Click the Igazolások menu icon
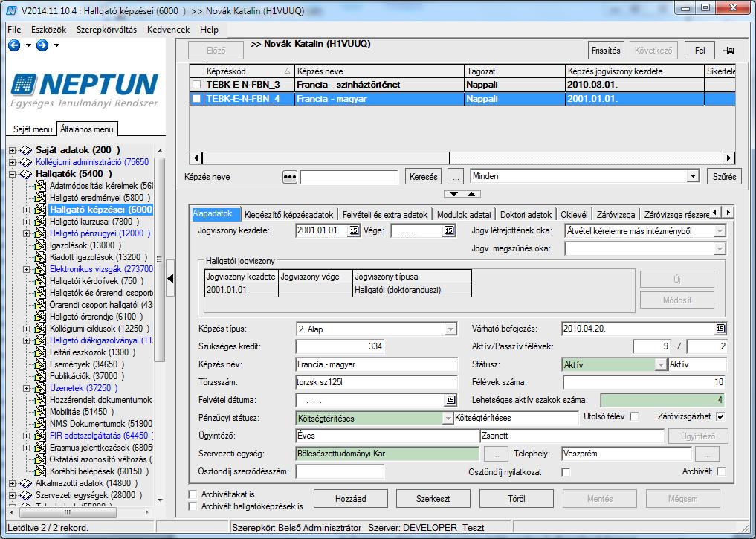 pos(40,245)
